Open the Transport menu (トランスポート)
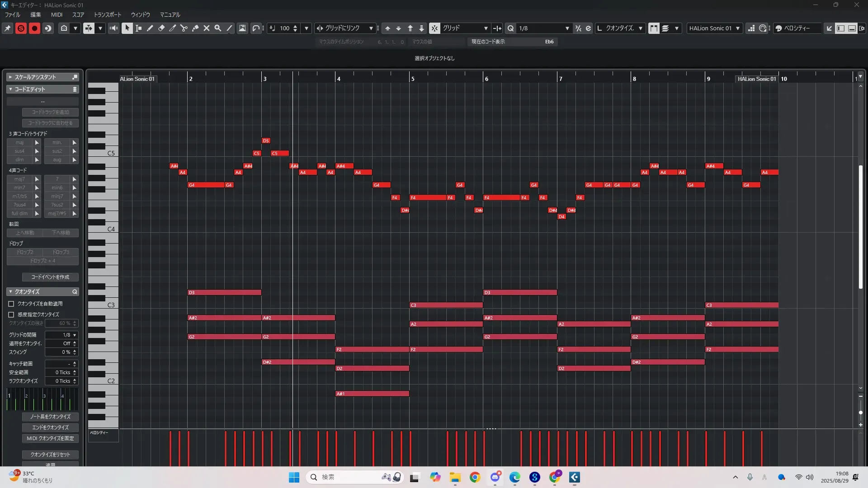The width and height of the screenshot is (868, 488). point(107,14)
